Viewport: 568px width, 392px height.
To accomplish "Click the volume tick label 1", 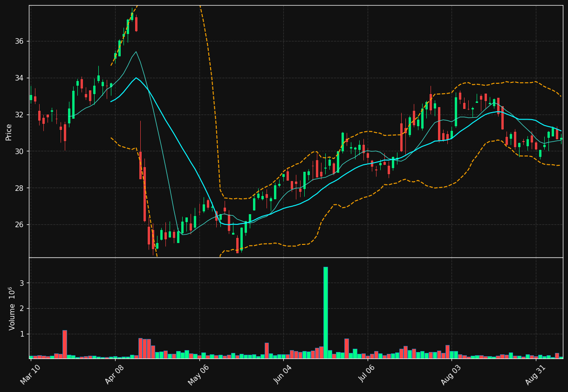I will pos(21,334).
